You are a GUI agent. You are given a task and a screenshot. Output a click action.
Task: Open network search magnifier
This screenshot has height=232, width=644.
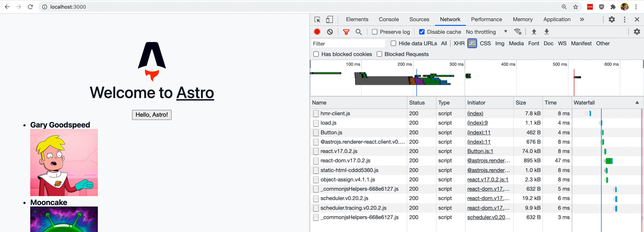point(359,32)
